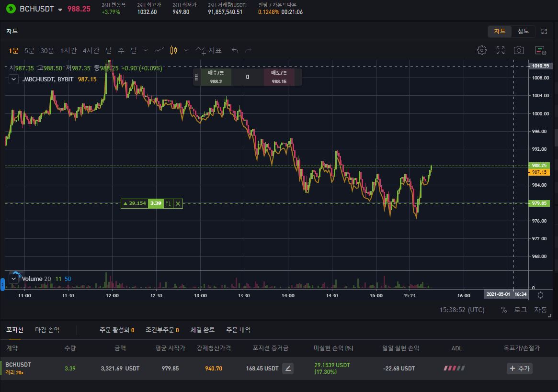
Task: Open 지표 indicators menu
Action: (208, 50)
